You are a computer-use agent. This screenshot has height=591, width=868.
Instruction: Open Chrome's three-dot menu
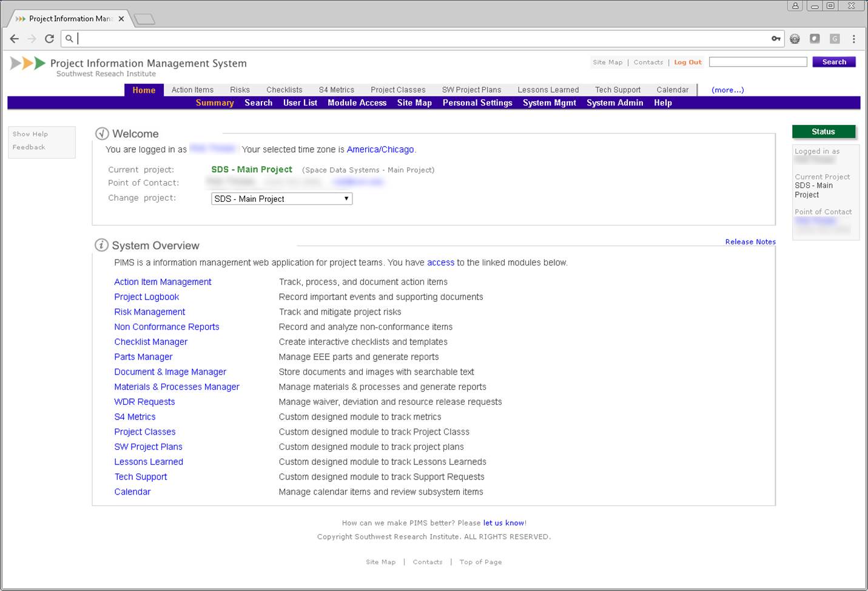[853, 39]
